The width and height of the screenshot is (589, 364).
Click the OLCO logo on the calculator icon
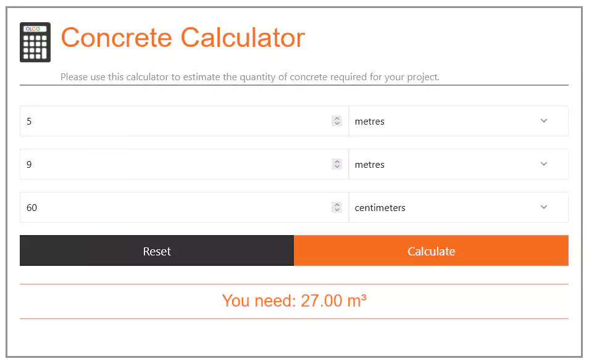coord(31,28)
